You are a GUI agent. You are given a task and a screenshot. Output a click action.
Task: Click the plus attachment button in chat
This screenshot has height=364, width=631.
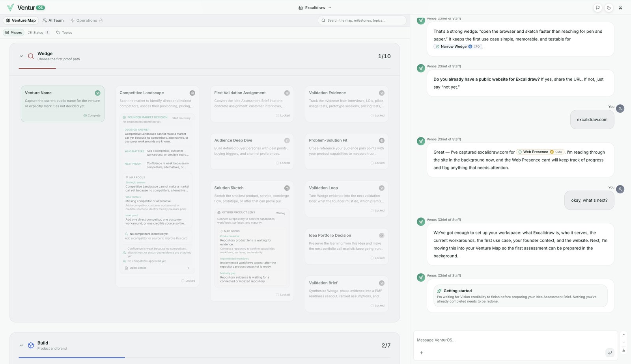(x=421, y=353)
